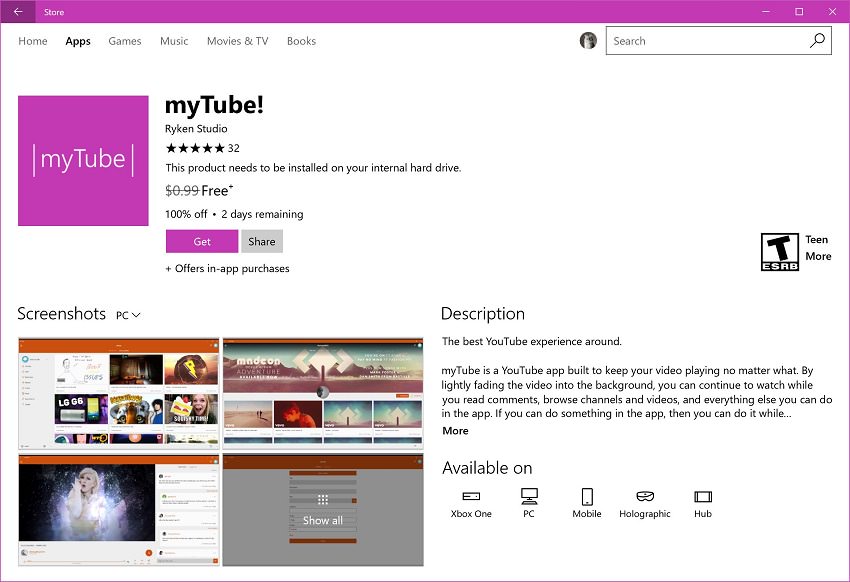The width and height of the screenshot is (850, 582).
Task: Click the search magnifier icon
Action: coord(817,41)
